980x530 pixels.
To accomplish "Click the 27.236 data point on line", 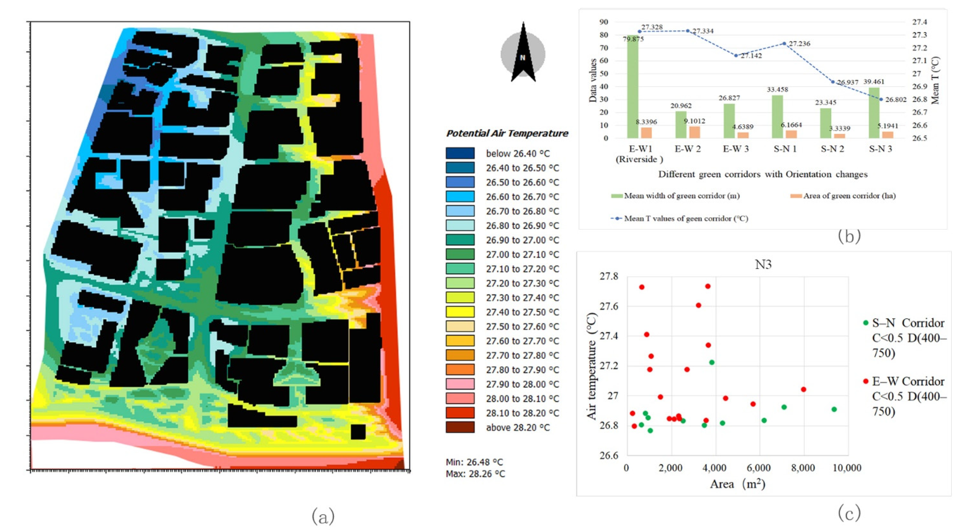I will (x=784, y=43).
